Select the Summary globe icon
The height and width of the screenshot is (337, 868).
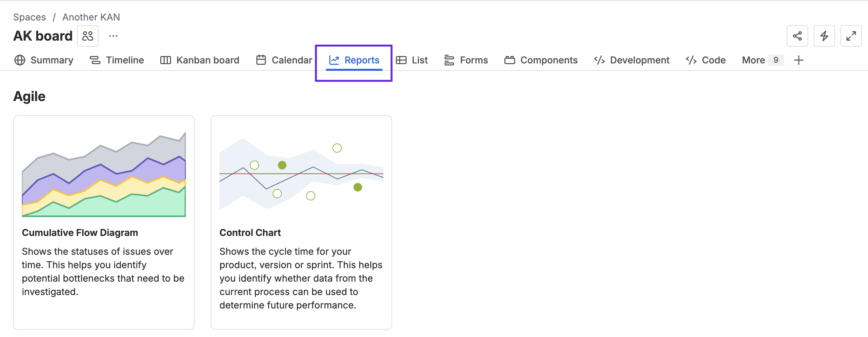pyautogui.click(x=19, y=60)
